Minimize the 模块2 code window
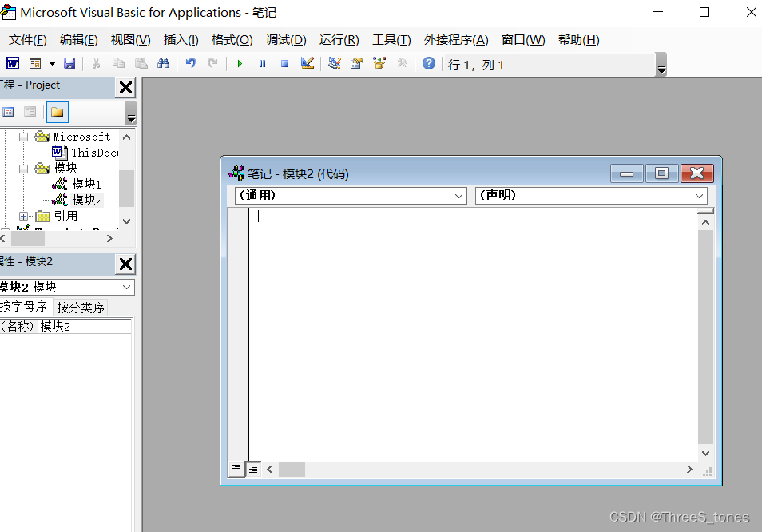This screenshot has width=762, height=532. point(627,173)
